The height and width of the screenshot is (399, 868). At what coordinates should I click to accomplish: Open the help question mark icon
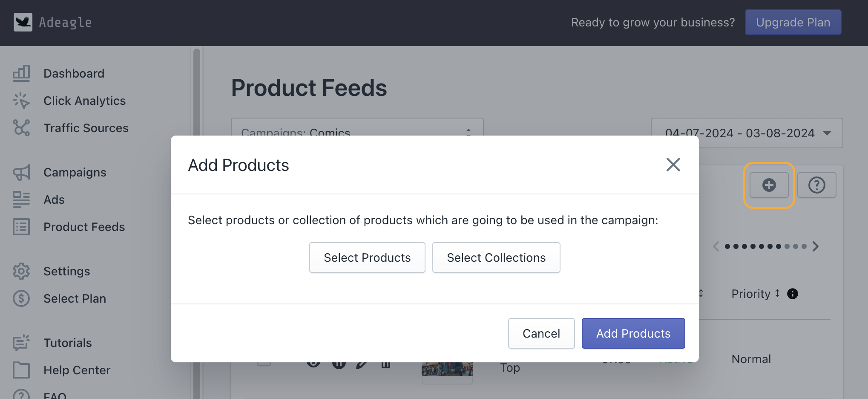pos(816,185)
